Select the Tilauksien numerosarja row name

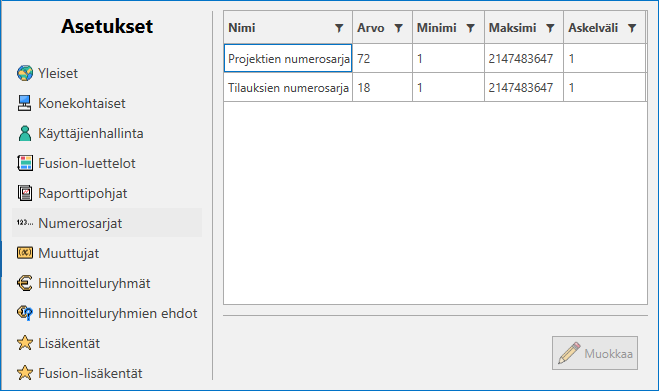288,87
